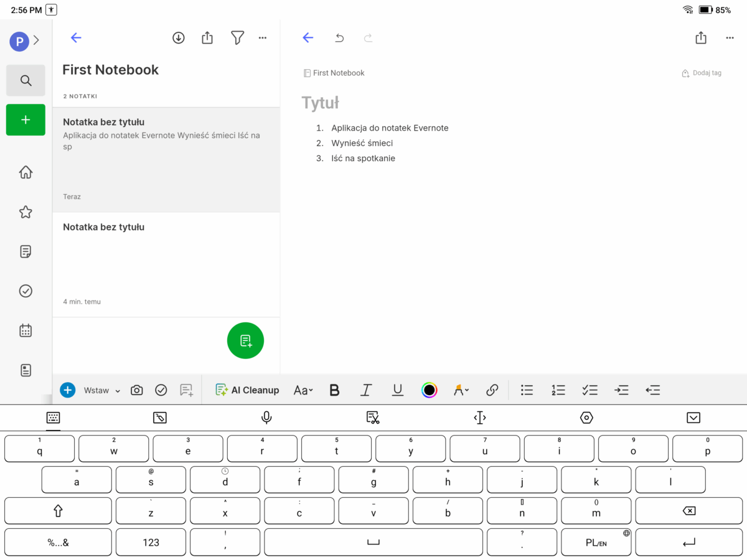747x560 pixels.
Task: Click the camera icon in the toolbar
Action: 137,390
